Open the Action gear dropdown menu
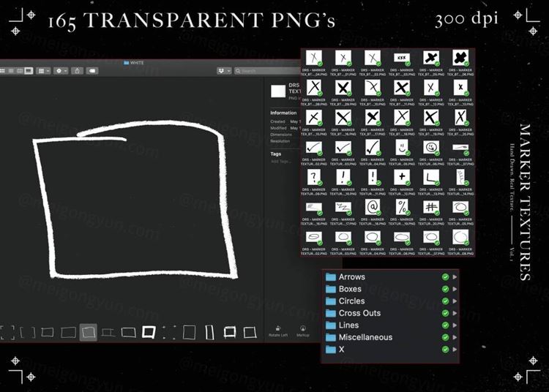Screen dimensions: 549x392 [60, 71]
